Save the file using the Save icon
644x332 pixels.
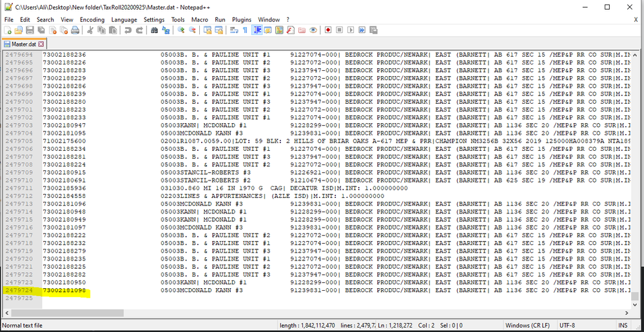30,30
